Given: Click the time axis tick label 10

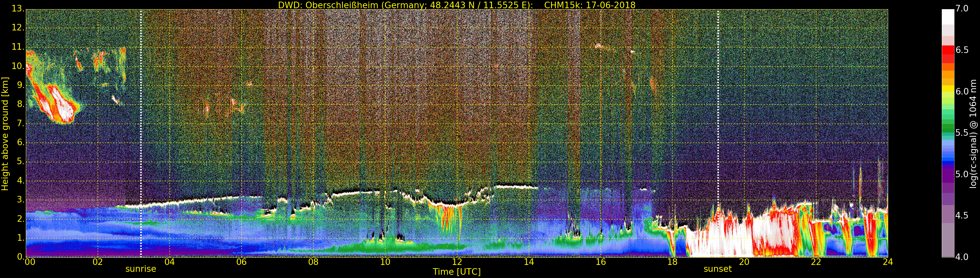Looking at the screenshot, I should point(385,262).
